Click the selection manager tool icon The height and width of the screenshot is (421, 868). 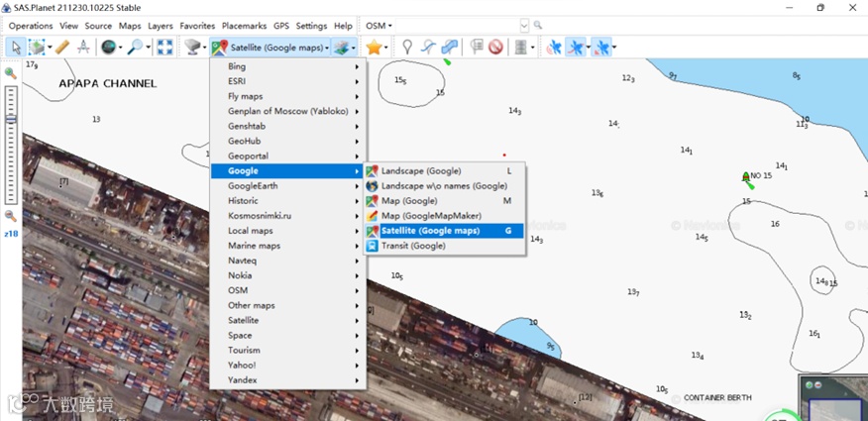click(x=37, y=48)
